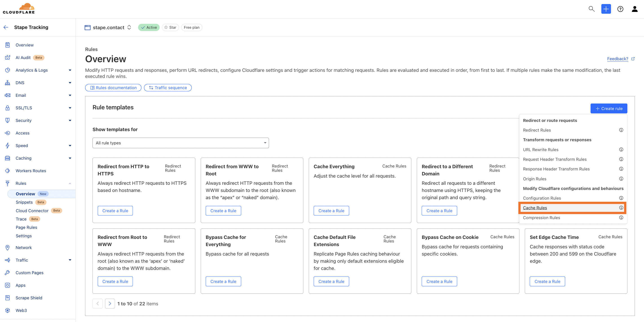Click the back arrow beside Stape Tracking
The image size is (644, 322).
(x=6, y=27)
